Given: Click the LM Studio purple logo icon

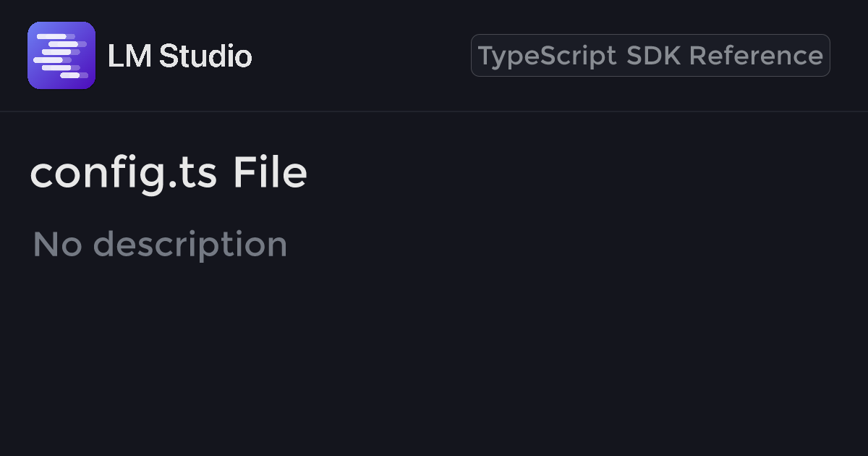Looking at the screenshot, I should coord(61,56).
